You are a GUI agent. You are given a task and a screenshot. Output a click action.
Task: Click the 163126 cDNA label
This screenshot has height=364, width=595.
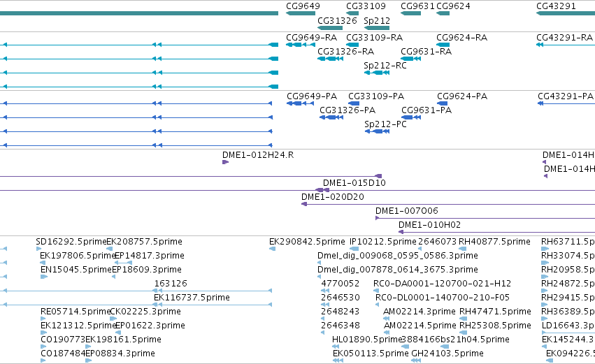click(171, 284)
